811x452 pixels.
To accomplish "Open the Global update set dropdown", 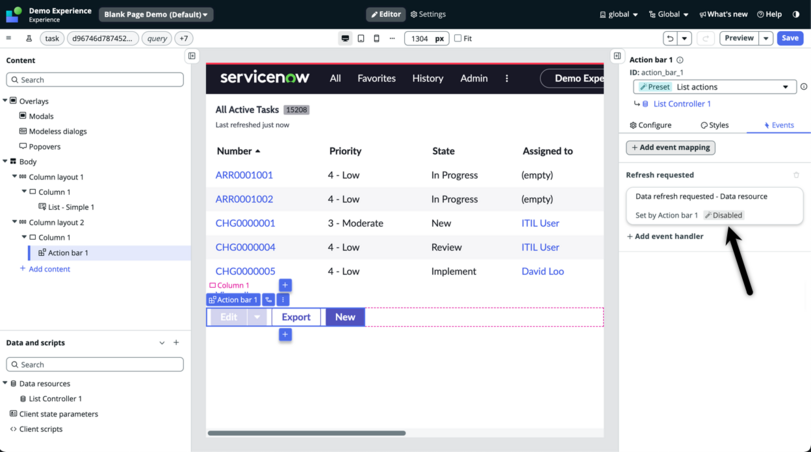I will (x=669, y=14).
